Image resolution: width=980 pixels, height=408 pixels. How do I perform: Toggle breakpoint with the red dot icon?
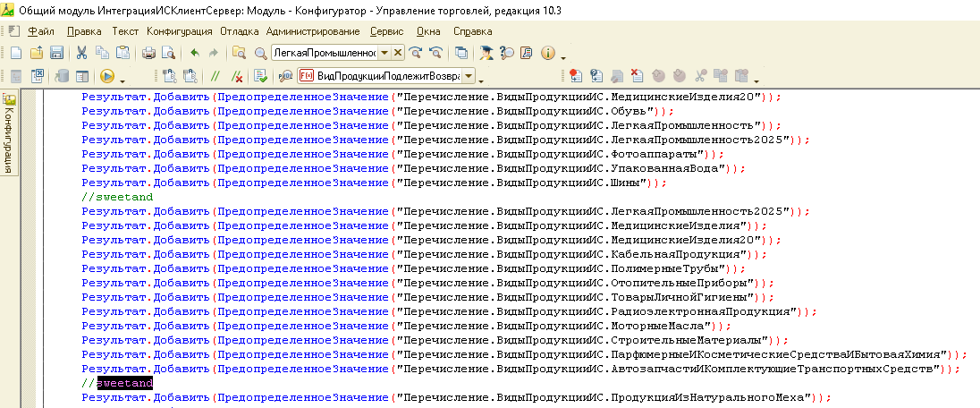(x=576, y=76)
